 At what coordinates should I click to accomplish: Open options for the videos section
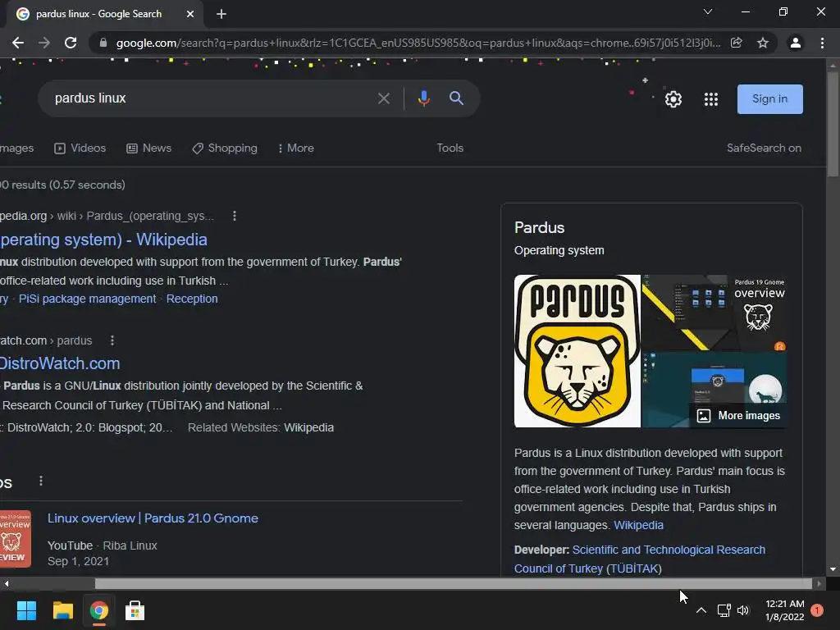pos(41,481)
